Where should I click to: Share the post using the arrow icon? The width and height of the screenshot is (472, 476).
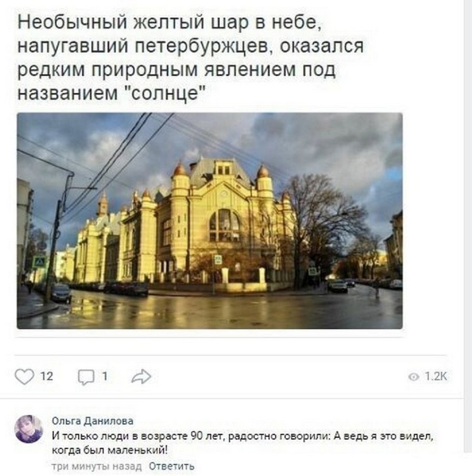[x=141, y=376]
